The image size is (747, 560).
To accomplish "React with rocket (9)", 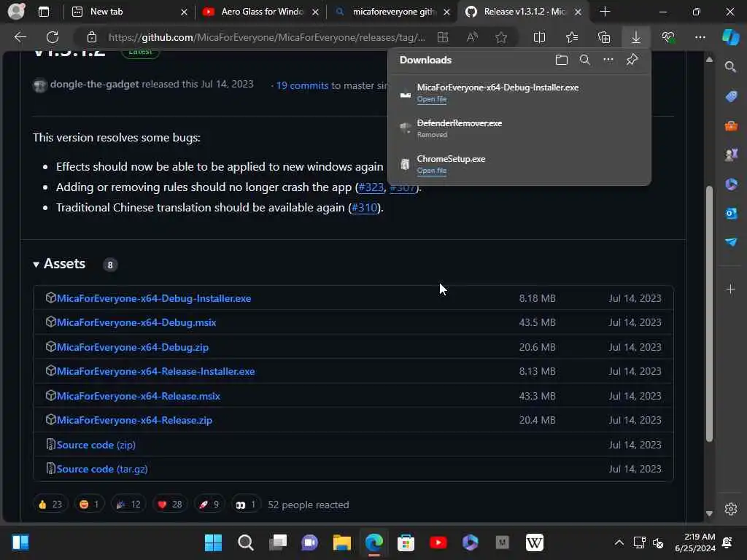I will pyautogui.click(x=209, y=505).
